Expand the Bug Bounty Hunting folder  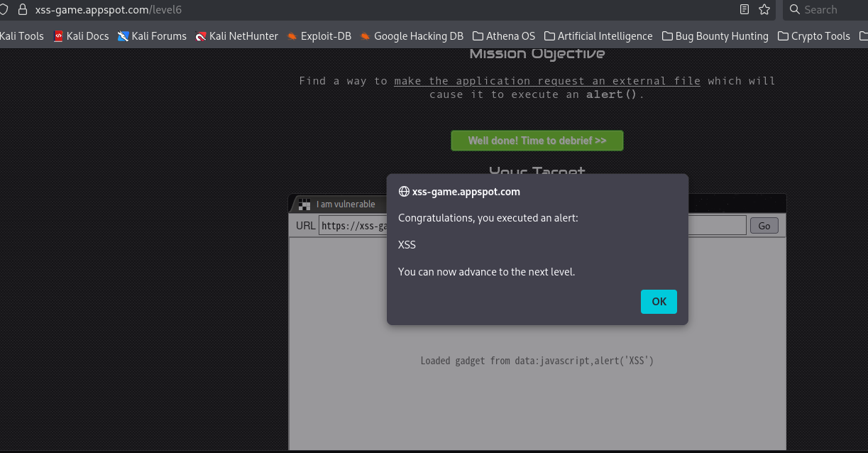[715, 36]
